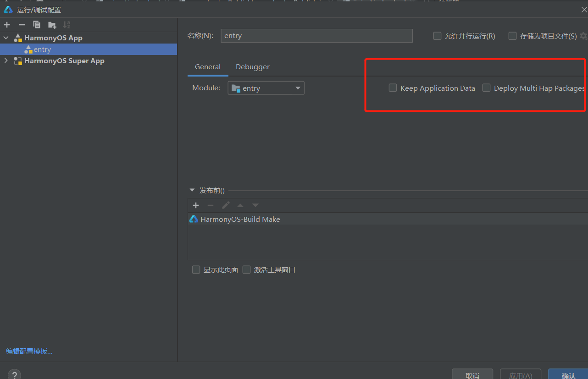The width and height of the screenshot is (588, 379).
Task: Select HarmonyOS App tree label
Action: pos(53,38)
